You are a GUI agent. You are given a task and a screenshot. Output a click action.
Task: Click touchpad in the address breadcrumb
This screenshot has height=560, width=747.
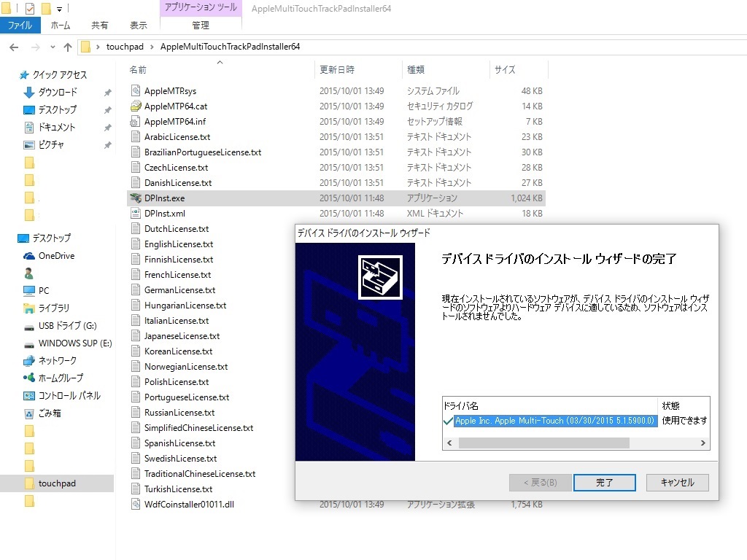click(125, 47)
